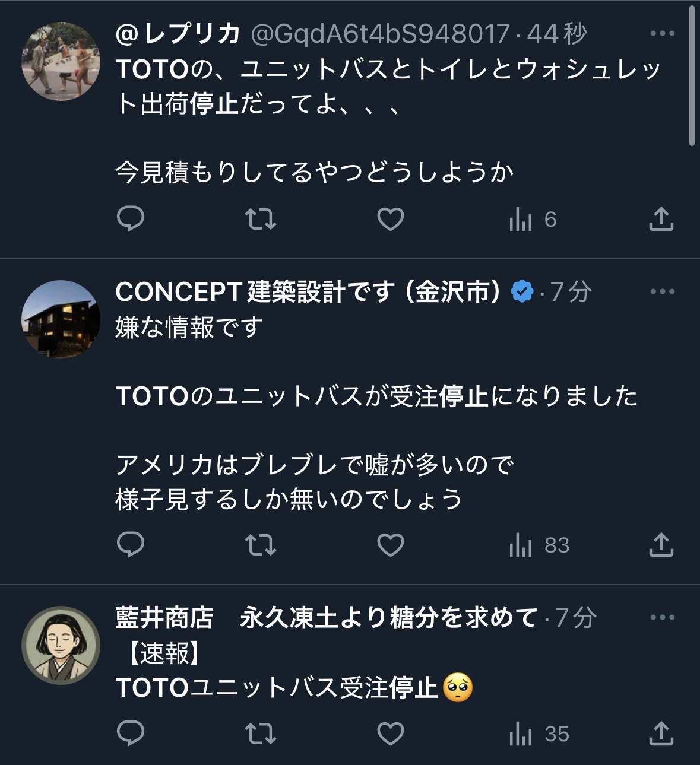Like the 藍井商店 tweet
This screenshot has width=700, height=765.
coord(391,734)
